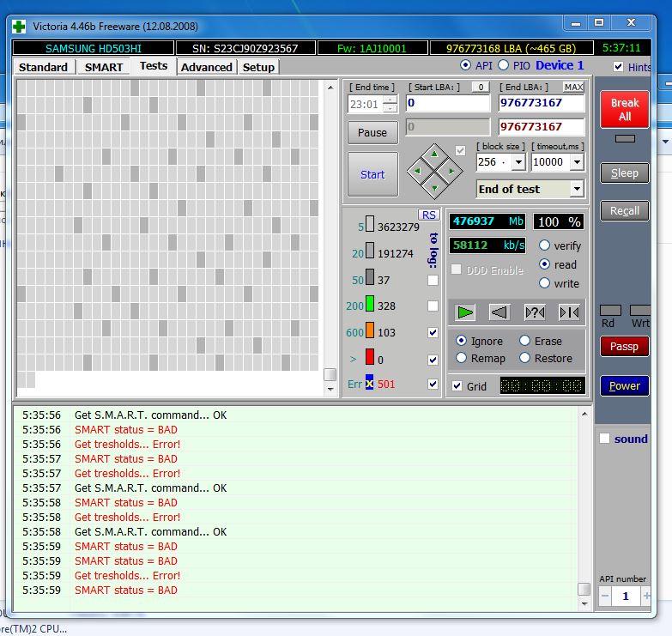Click the Start LBA input field

point(446,103)
